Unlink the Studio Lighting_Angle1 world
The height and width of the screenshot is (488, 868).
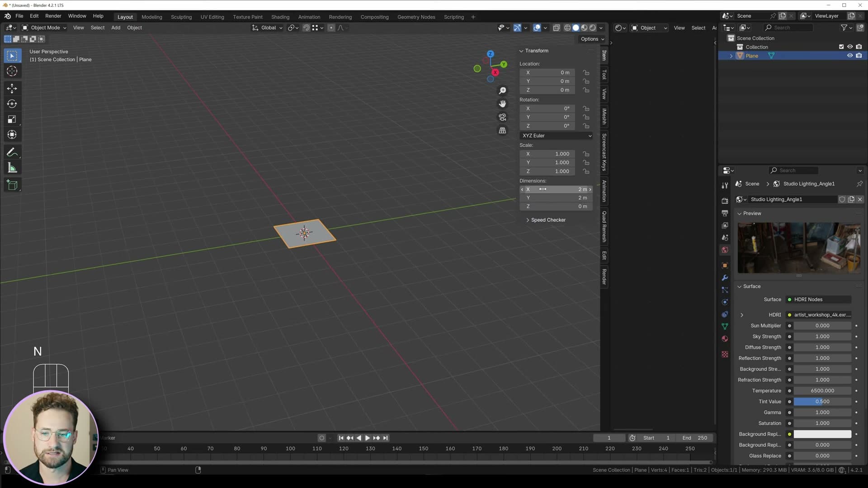(x=860, y=199)
